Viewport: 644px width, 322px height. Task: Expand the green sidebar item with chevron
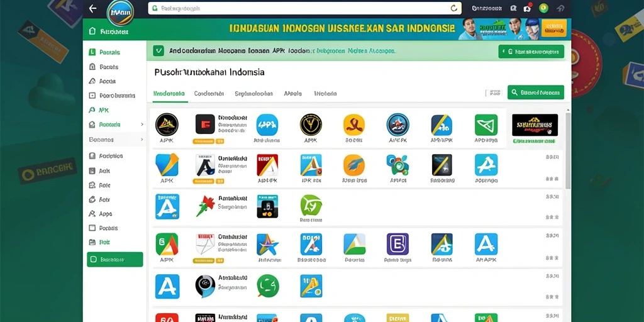click(x=142, y=124)
